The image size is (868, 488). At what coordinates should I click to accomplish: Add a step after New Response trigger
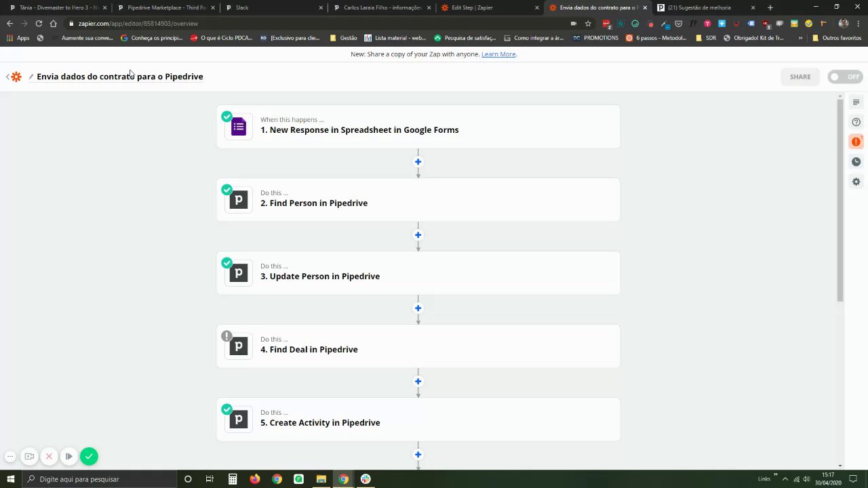[418, 162]
